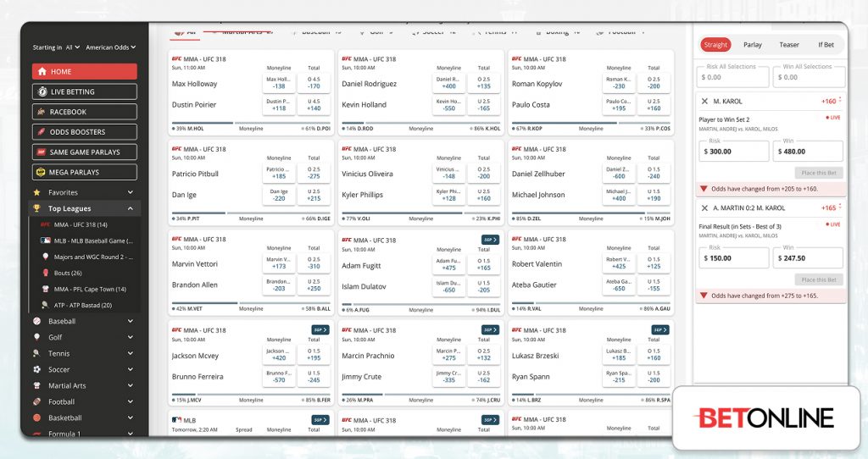Collapse the Top Leagues section
The image size is (868, 459).
[x=131, y=208]
